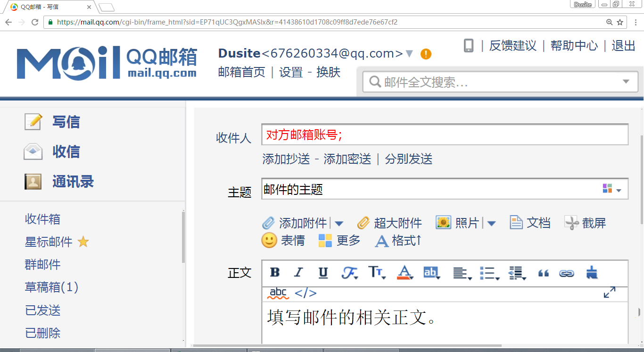
Task: Click 添加密送 to add BCC
Action: 347,159
